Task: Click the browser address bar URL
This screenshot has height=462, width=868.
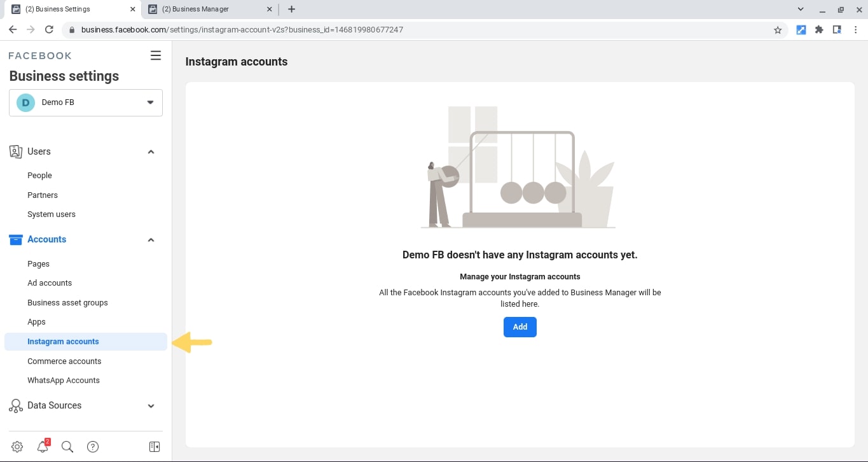Action: [x=242, y=30]
